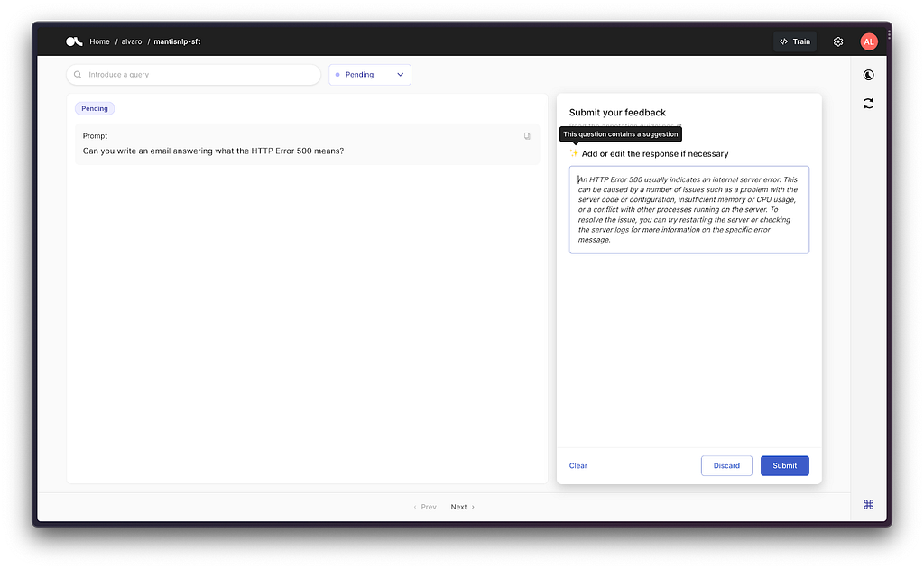924x569 pixels.
Task: Click the refresh records icon
Action: pyautogui.click(x=868, y=104)
